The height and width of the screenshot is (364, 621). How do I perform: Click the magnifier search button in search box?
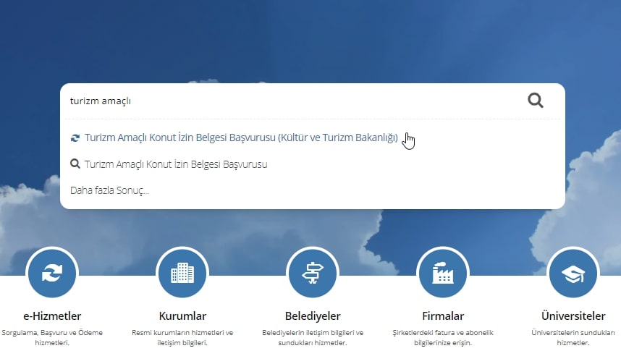coord(535,101)
